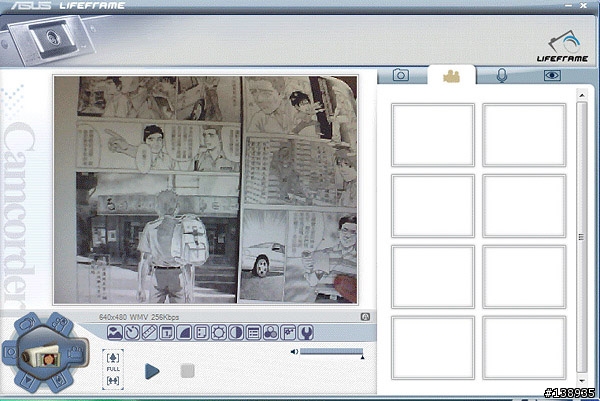Select the playback mode on hexagon wheel

[28, 381]
